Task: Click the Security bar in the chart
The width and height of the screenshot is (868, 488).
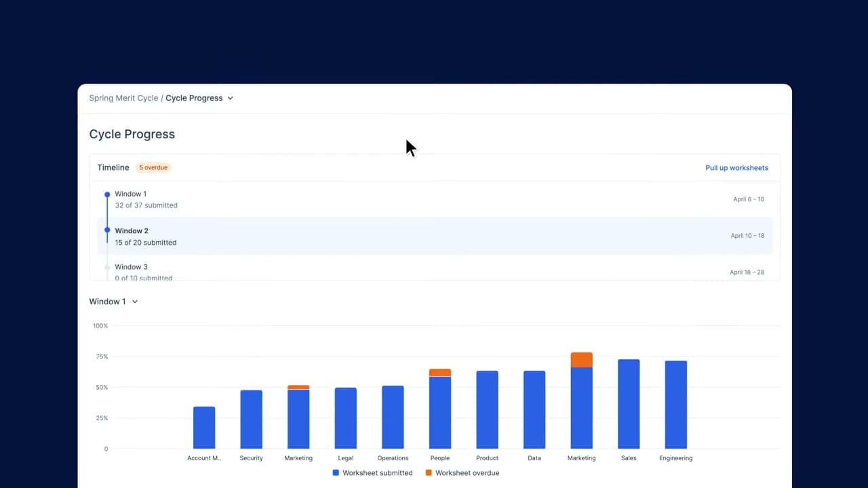Action: coord(251,420)
